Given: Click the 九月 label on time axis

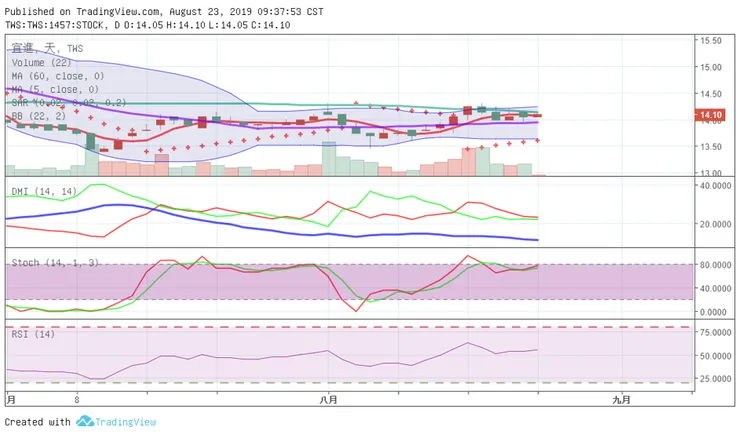Looking at the screenshot, I should pos(622,400).
